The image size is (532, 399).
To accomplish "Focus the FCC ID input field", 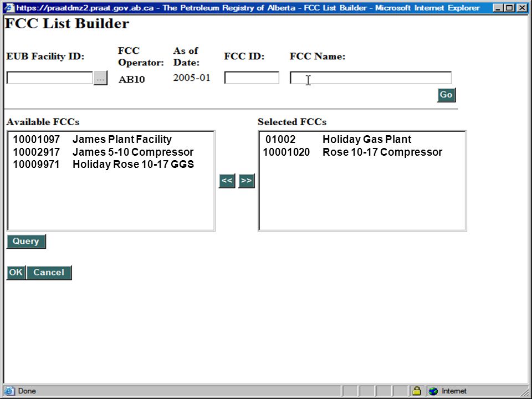I will (252, 78).
